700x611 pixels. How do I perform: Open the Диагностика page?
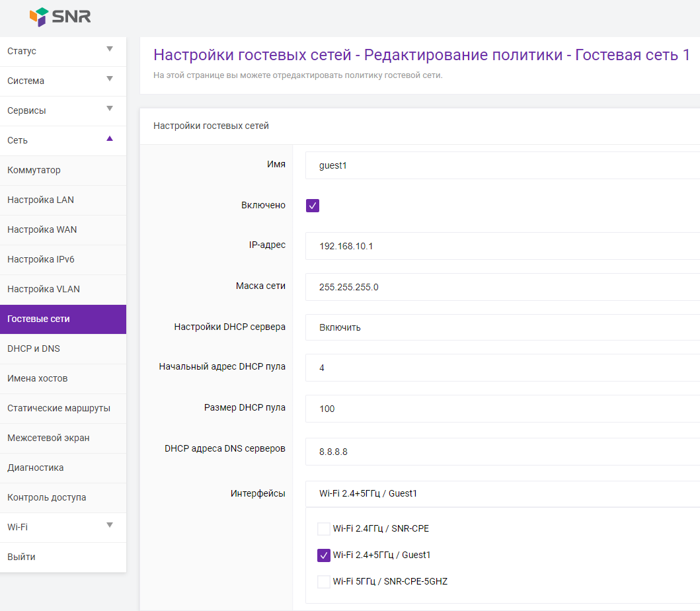[x=36, y=468]
